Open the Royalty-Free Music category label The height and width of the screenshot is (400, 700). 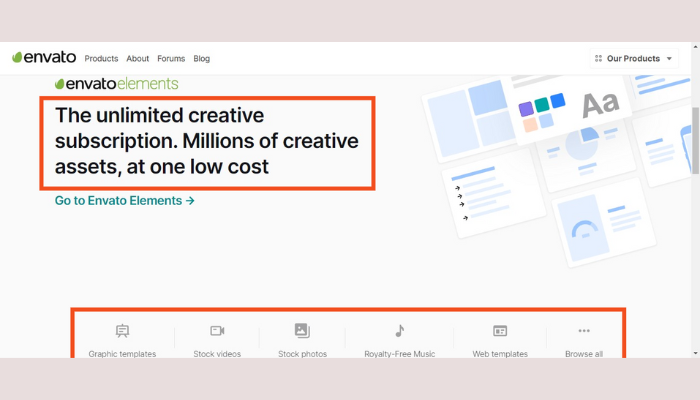point(400,354)
